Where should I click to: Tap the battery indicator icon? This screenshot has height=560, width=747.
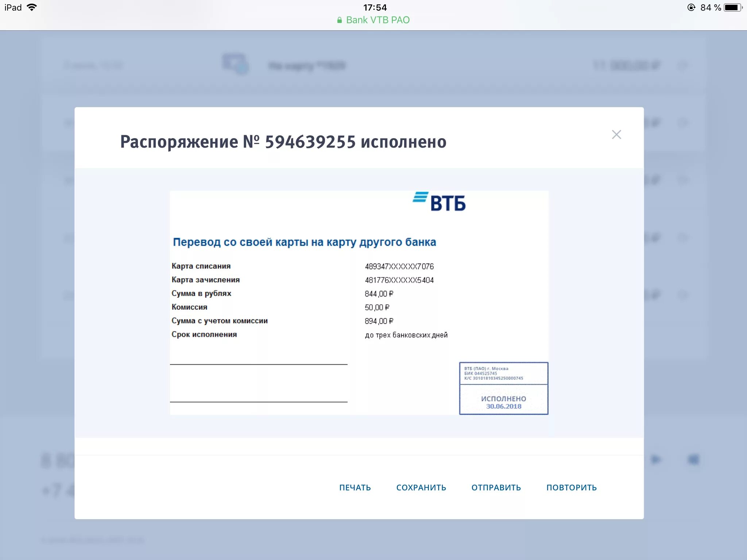coord(733,7)
